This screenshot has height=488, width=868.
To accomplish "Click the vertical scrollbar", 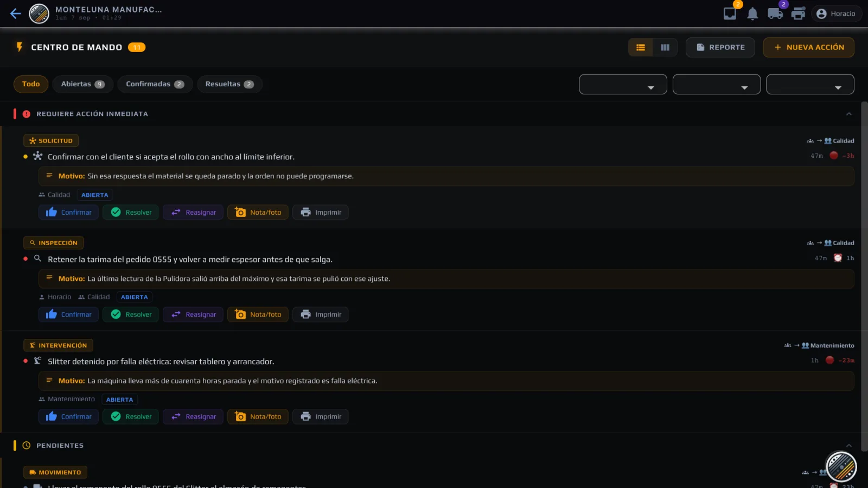I will pyautogui.click(x=865, y=277).
